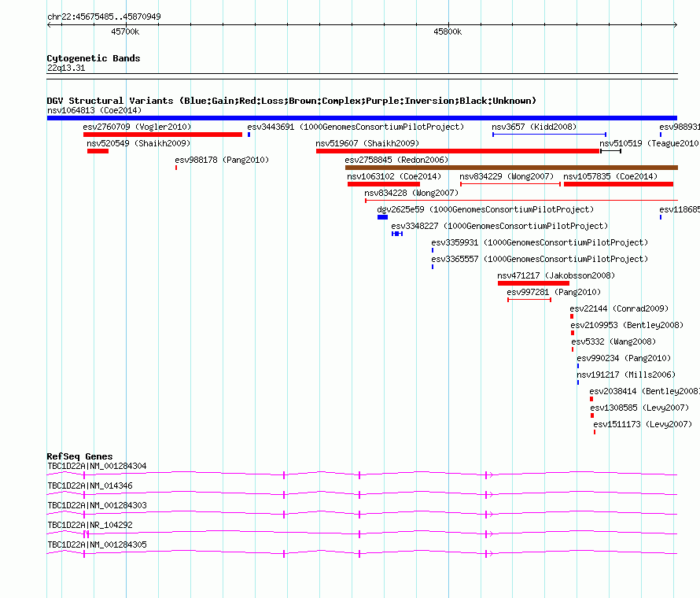Click the nsv1057835 (Coe2014) red loss bar

[x=618, y=184]
